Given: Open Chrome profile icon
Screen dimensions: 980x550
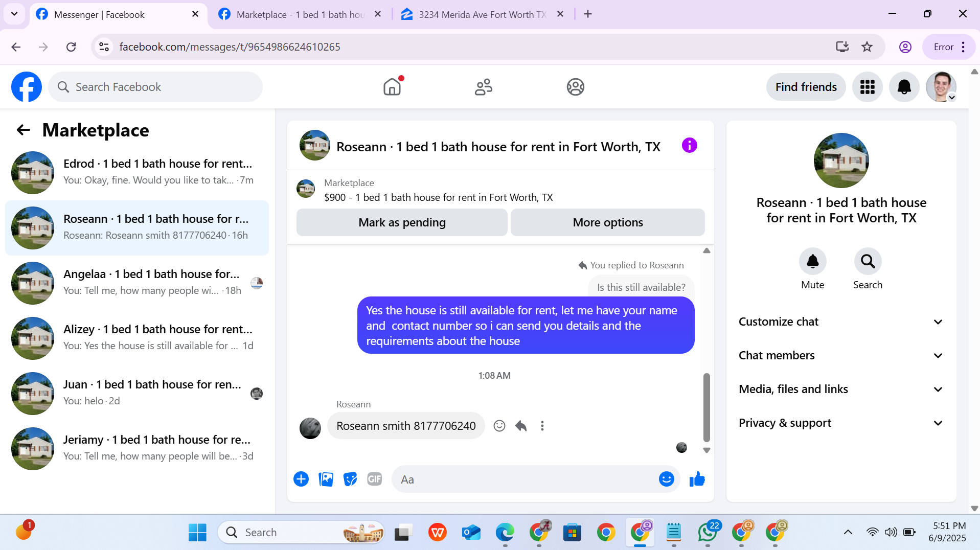Looking at the screenshot, I should point(905,47).
